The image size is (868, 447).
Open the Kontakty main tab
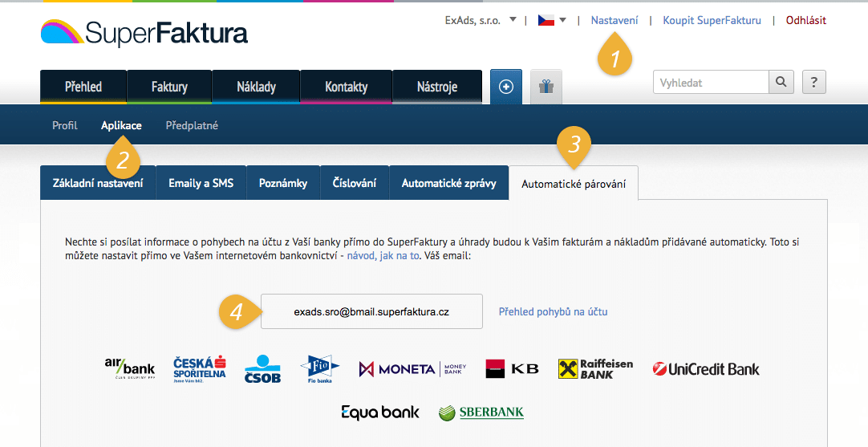point(346,87)
